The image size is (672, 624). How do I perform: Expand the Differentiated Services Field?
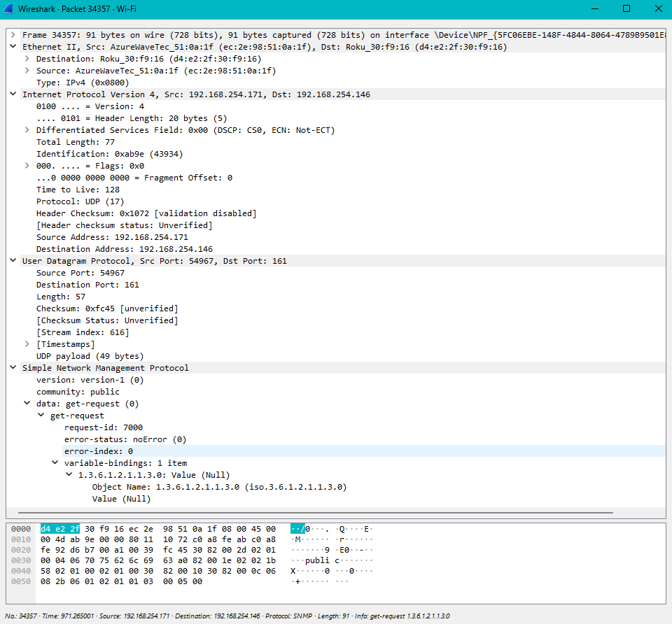pyautogui.click(x=27, y=129)
